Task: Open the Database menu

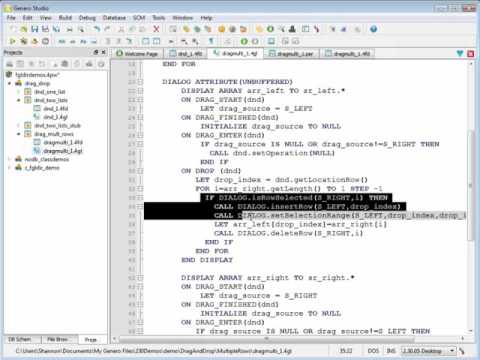Action: 114,18
